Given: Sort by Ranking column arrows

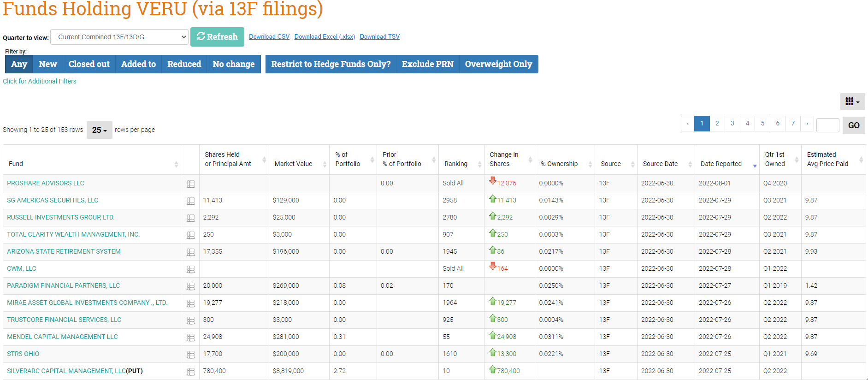Looking at the screenshot, I should pos(479,164).
